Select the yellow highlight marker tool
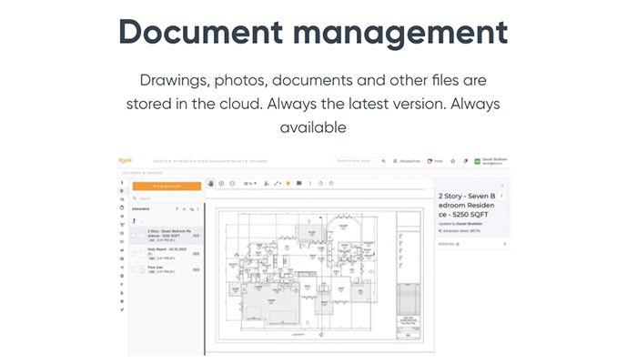 coord(288,184)
